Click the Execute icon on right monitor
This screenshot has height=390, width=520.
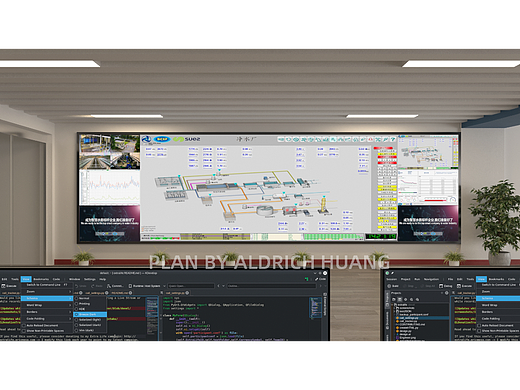tap(459, 286)
